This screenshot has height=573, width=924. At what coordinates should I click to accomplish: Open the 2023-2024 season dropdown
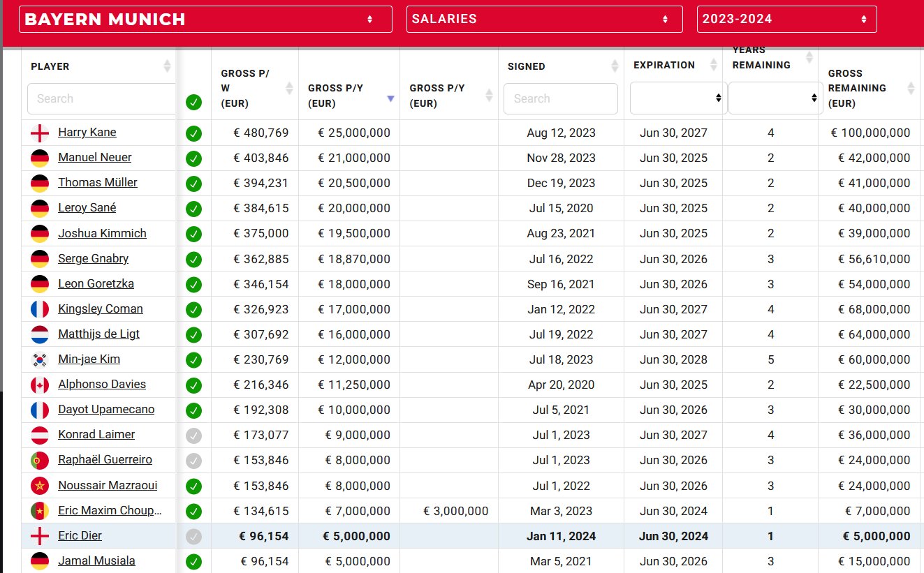coord(786,19)
